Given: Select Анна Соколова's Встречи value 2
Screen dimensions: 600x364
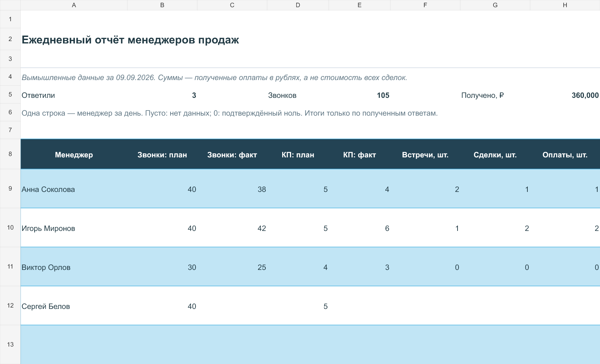Looking at the screenshot, I should point(425,189).
